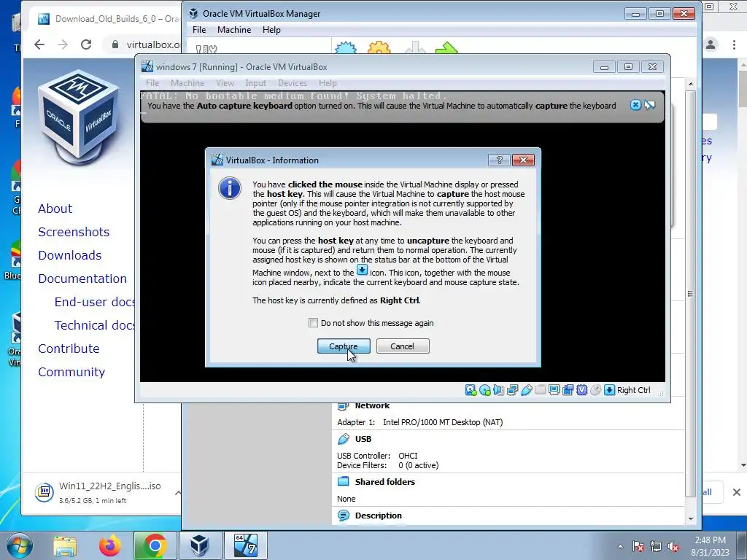
Task: Close the Chrome downloads bar
Action: 737,492
